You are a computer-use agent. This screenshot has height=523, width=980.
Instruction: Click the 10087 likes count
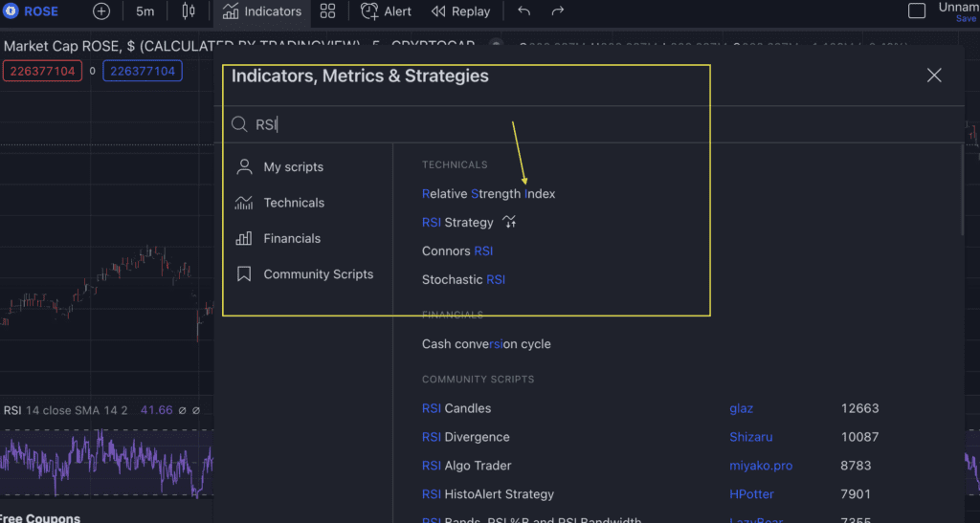click(859, 437)
